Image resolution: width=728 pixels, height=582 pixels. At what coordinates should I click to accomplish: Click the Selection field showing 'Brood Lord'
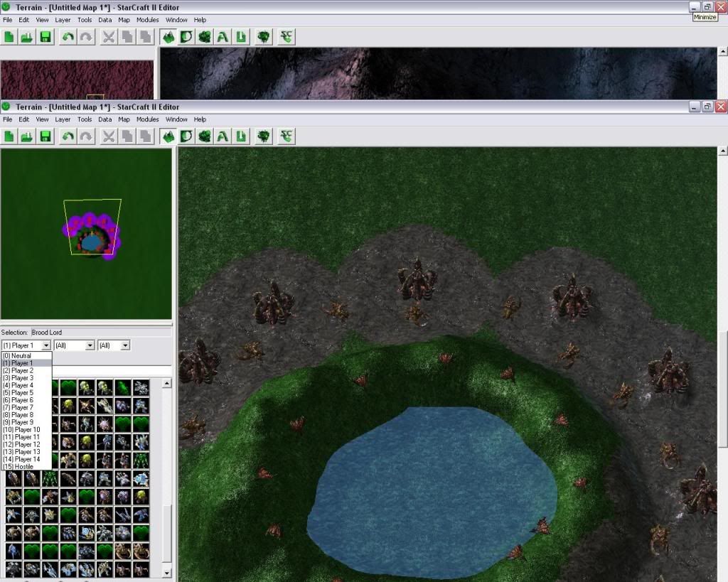(x=101, y=333)
